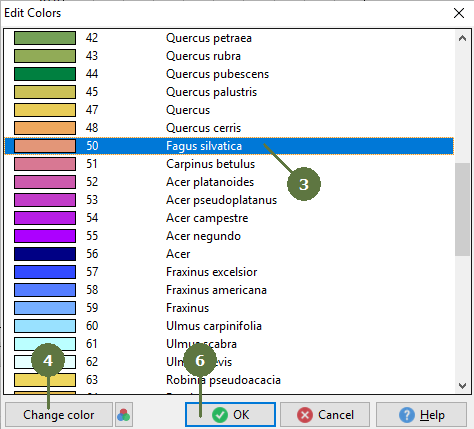Select the purple Acer negundo swatch

[45, 236]
